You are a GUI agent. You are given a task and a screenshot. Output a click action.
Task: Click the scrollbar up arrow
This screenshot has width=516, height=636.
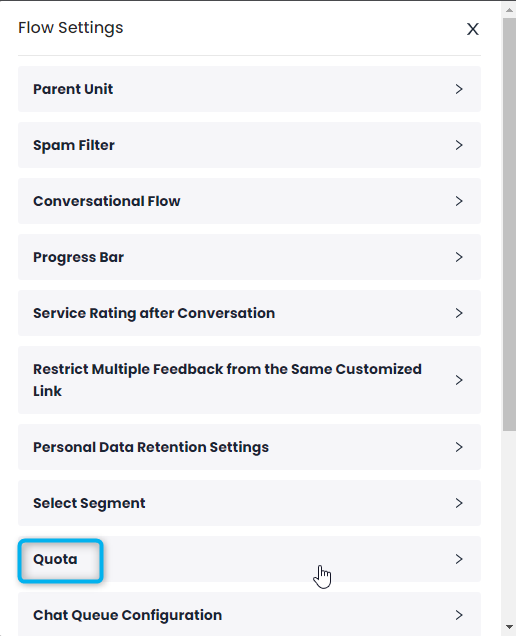click(510, 10)
